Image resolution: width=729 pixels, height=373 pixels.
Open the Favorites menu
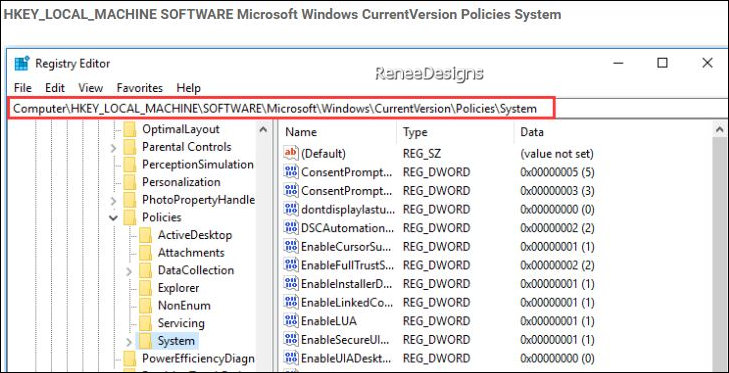tap(139, 88)
